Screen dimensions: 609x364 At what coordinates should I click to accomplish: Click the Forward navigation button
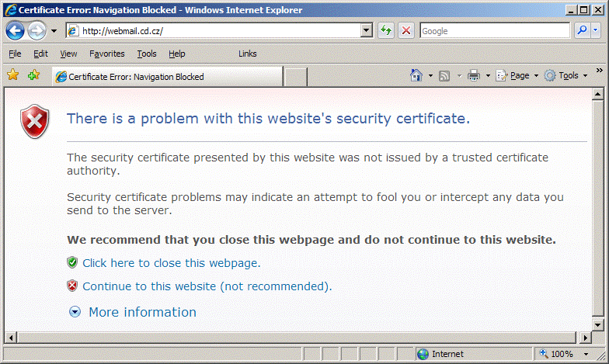pos(37,31)
